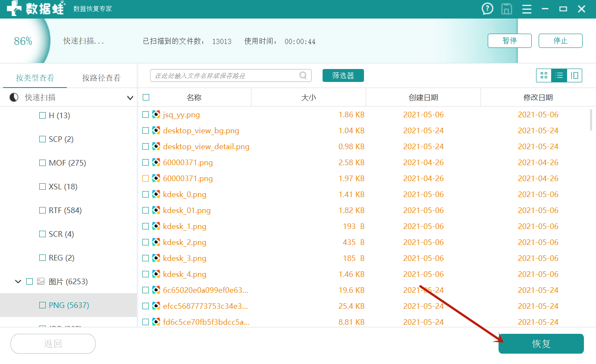
Task: Sort by the 修改日期 column header
Action: coord(538,97)
